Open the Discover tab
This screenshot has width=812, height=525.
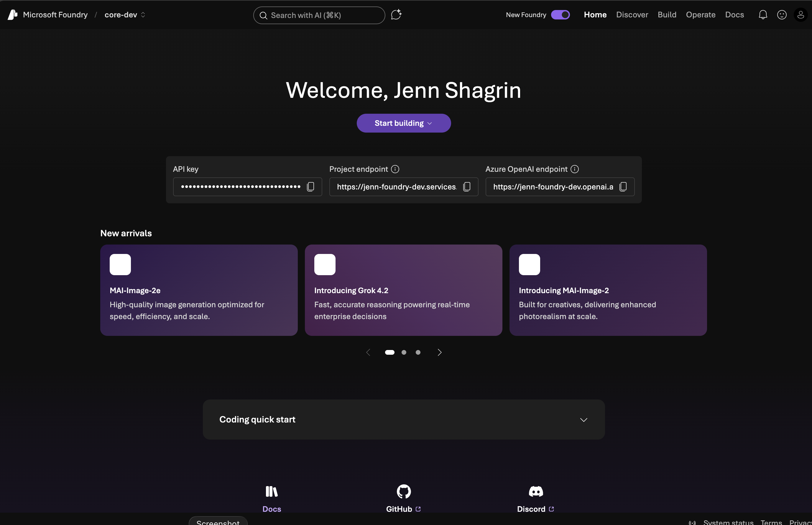click(x=632, y=15)
